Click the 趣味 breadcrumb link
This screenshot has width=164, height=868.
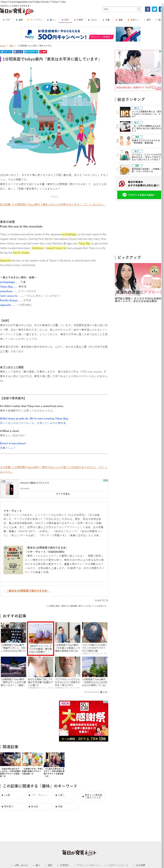(x=11, y=45)
